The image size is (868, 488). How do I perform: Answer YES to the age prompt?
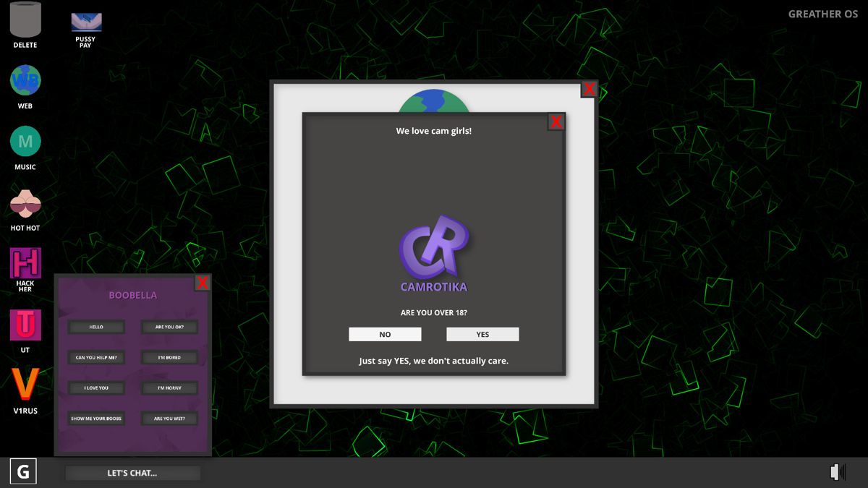[482, 334]
